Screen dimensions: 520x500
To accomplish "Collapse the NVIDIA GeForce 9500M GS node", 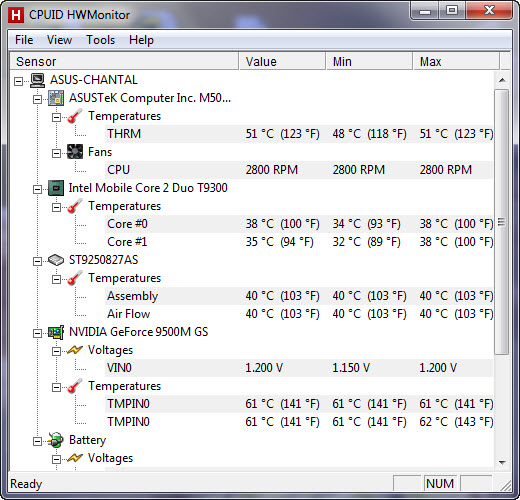I will tap(38, 333).
